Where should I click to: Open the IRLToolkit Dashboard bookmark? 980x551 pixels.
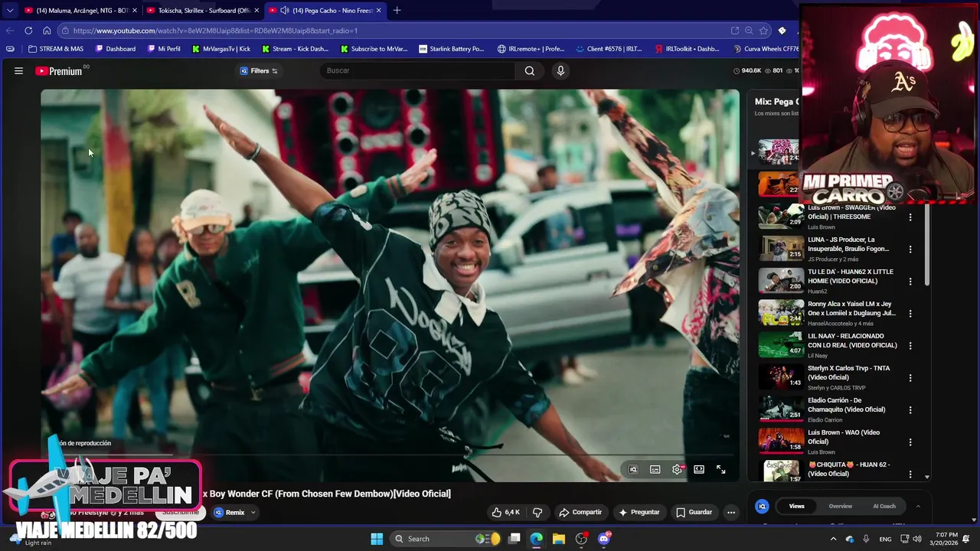click(x=688, y=49)
